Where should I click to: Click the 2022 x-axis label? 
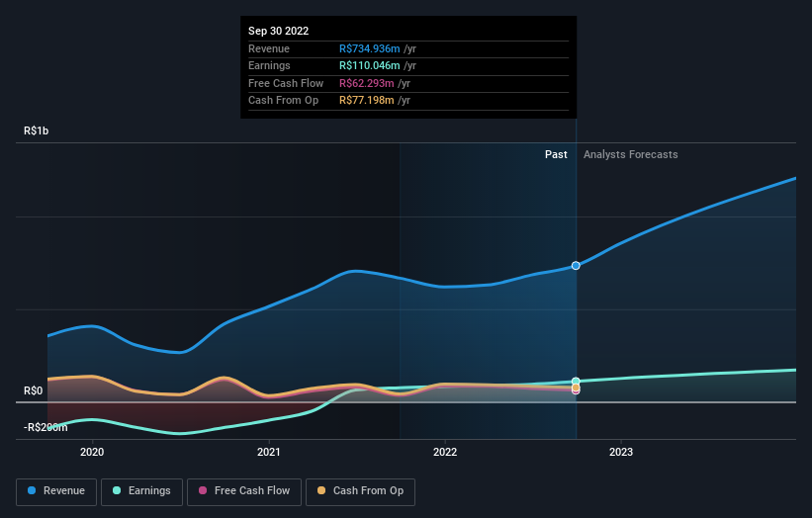click(445, 452)
